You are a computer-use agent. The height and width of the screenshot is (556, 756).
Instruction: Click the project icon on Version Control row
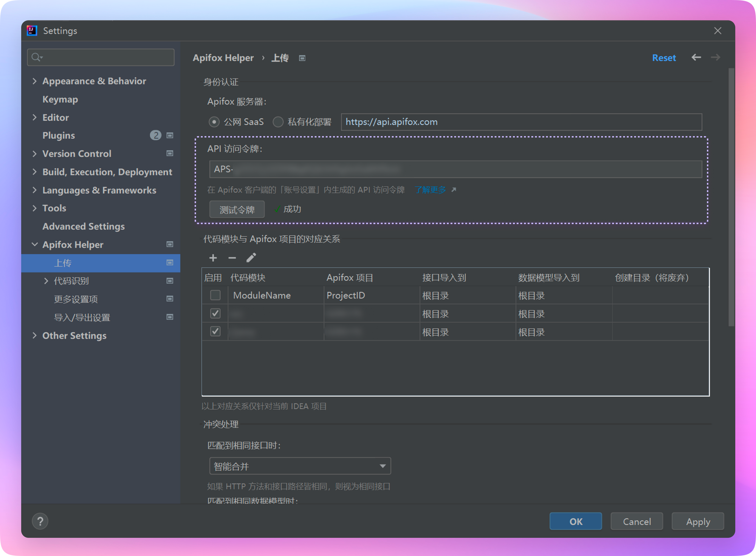pyautogui.click(x=170, y=153)
